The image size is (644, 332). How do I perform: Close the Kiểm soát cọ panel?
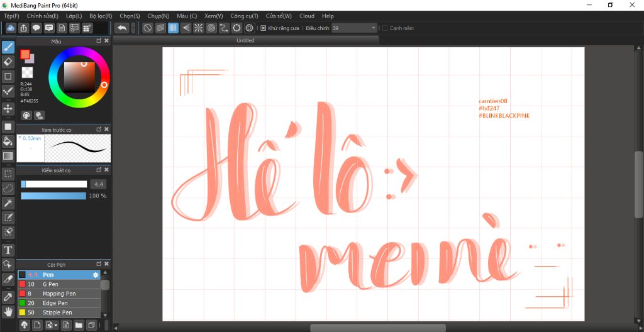(x=107, y=170)
